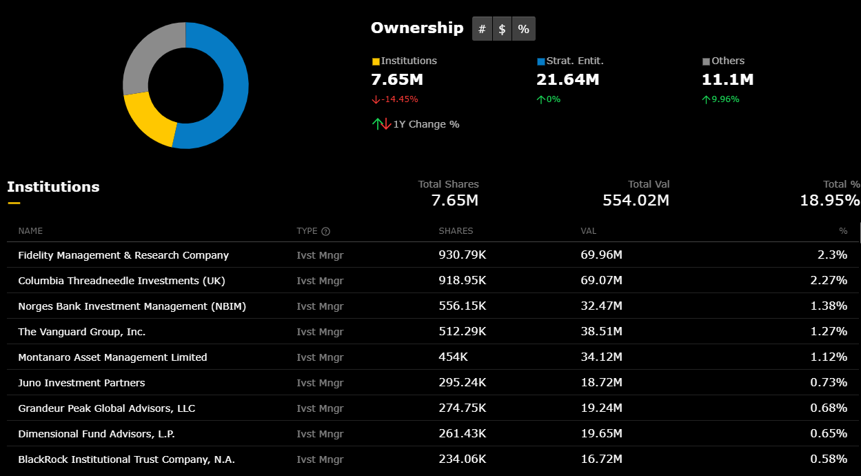Sort table by SHARES column header
Image resolution: width=861 pixels, height=476 pixels.
(x=456, y=231)
